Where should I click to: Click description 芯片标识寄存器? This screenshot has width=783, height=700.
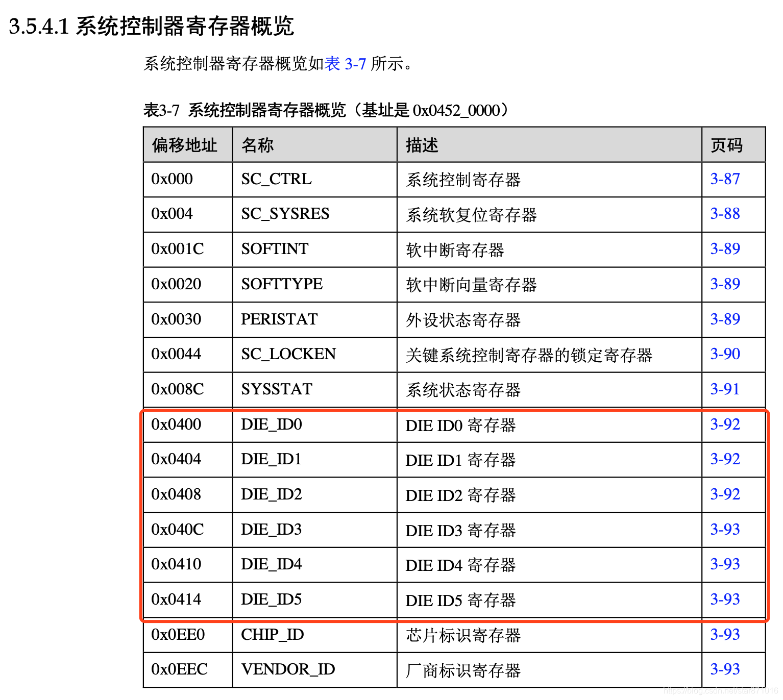[x=463, y=635]
